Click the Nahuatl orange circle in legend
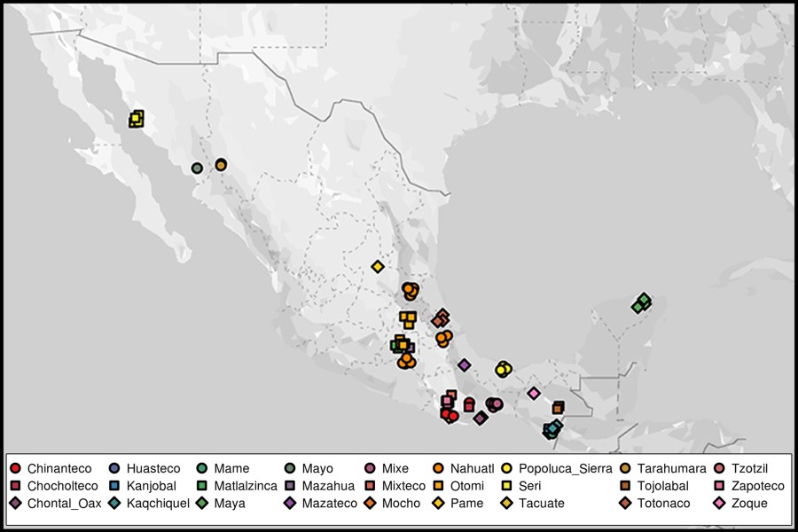The width and height of the screenshot is (798, 532). pyautogui.click(x=439, y=468)
